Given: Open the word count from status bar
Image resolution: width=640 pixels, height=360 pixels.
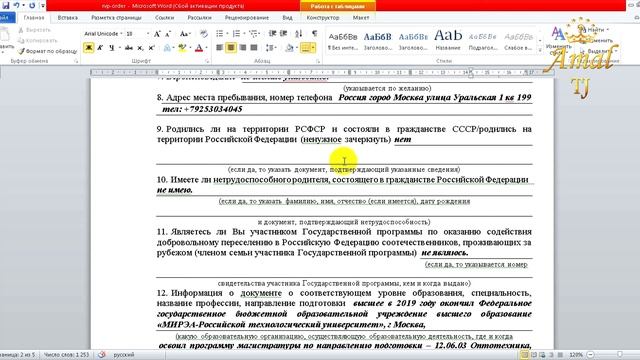Looking at the screenshot, I should point(66,355).
